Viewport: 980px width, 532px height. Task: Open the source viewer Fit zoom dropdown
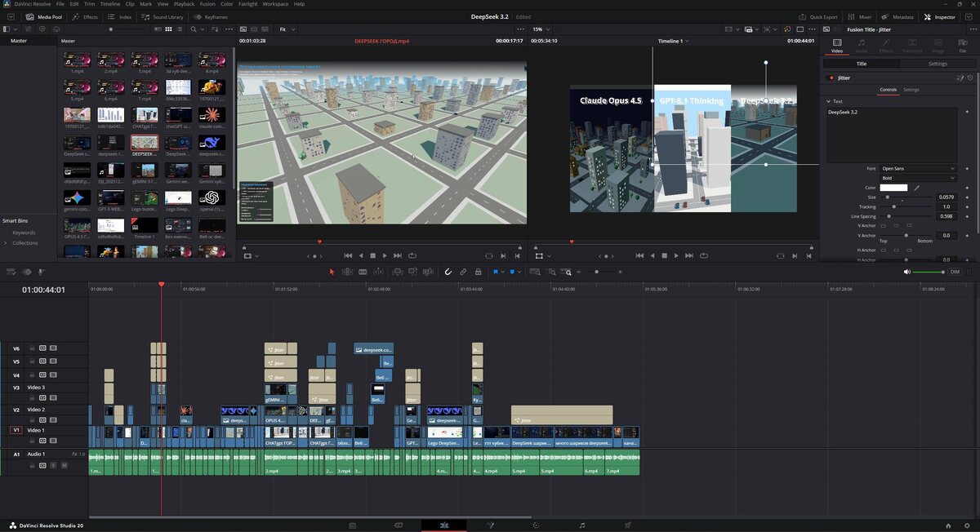tap(287, 29)
